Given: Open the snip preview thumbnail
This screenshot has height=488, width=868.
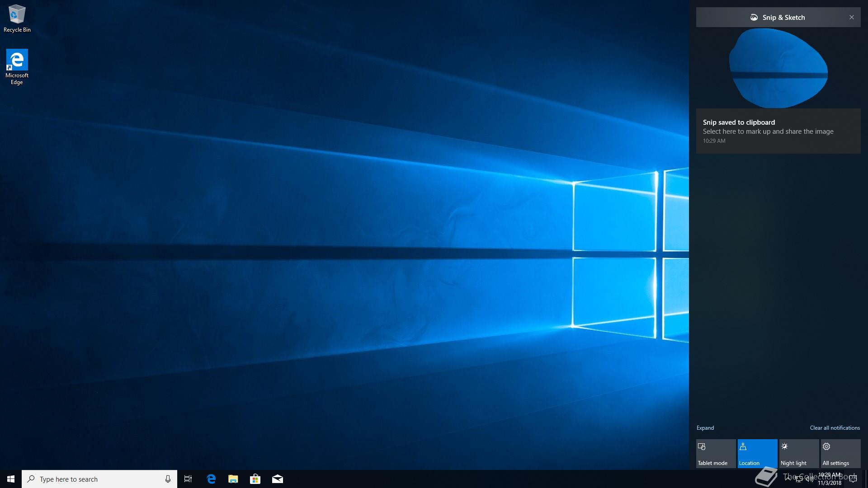Looking at the screenshot, I should point(778,68).
